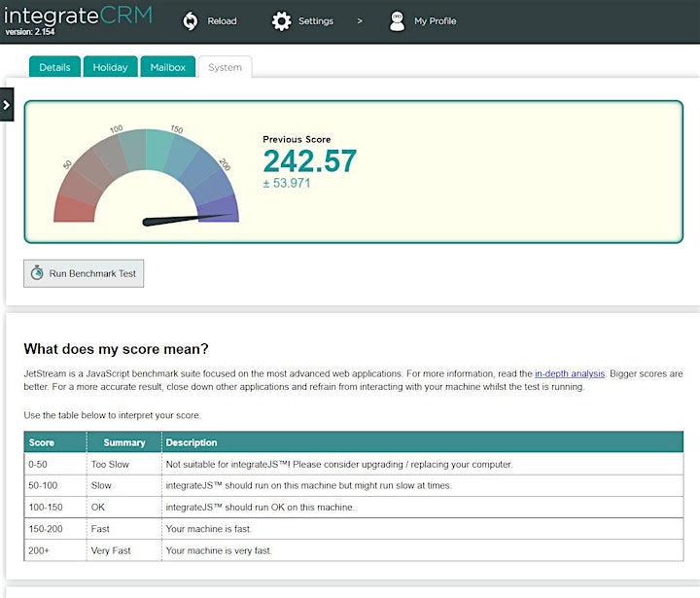Viewport: 700px width, 598px height.
Task: Click the Summary column header
Action: [124, 442]
